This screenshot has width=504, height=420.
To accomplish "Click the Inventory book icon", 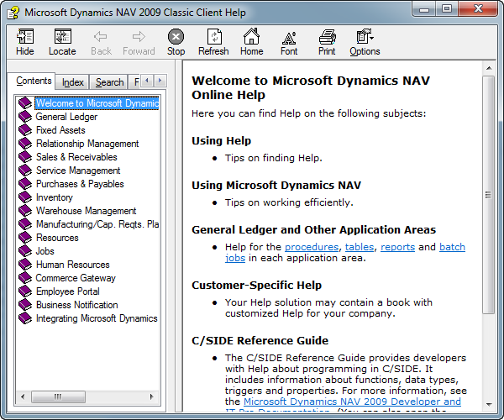I will click(x=25, y=197).
